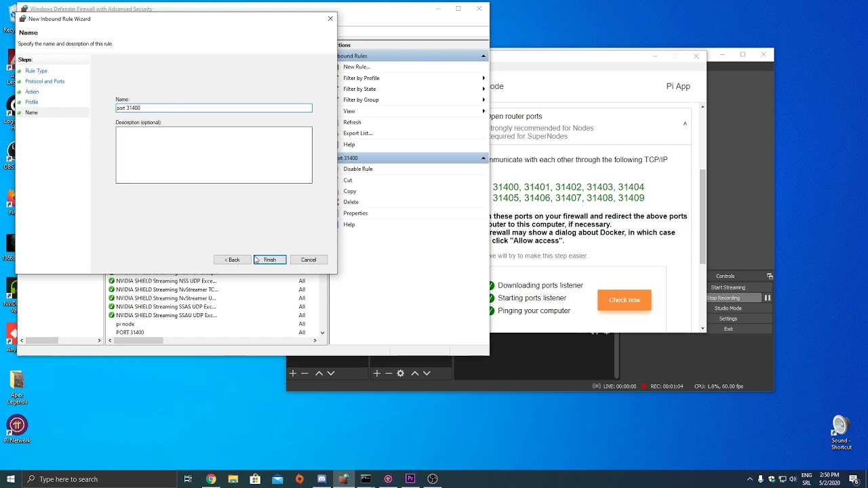
Task: Undock the OBS Controls panel
Action: [x=770, y=276]
